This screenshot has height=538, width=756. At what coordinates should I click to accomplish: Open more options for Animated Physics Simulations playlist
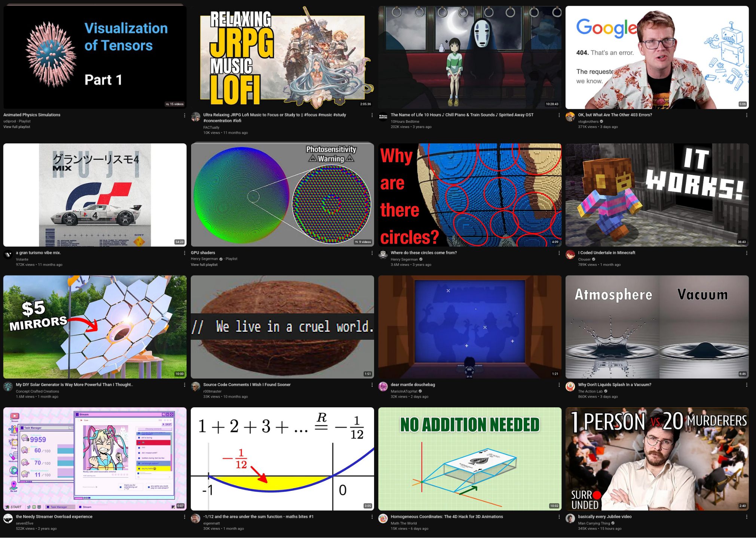184,115
